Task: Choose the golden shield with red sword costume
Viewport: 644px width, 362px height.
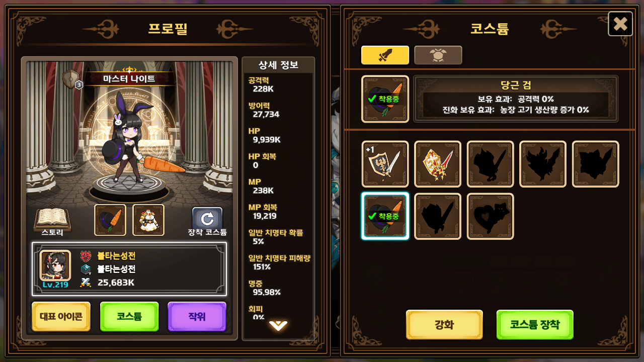Action: (x=438, y=164)
